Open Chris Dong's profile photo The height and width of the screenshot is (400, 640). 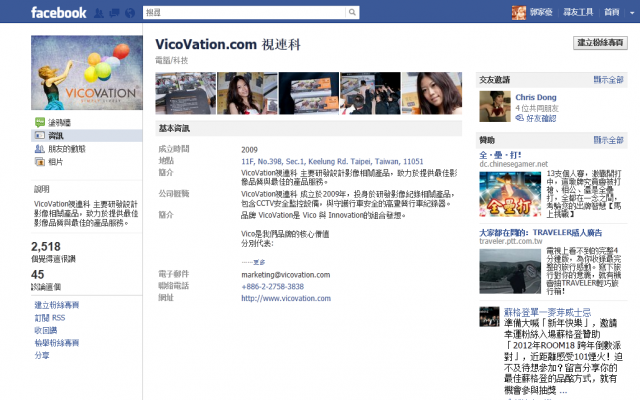[495, 107]
